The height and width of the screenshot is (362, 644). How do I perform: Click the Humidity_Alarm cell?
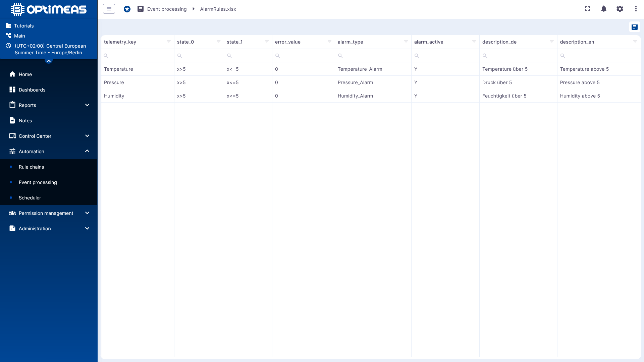[x=373, y=96]
